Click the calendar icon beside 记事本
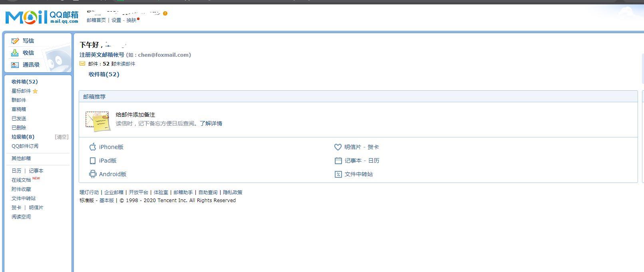 (x=338, y=161)
